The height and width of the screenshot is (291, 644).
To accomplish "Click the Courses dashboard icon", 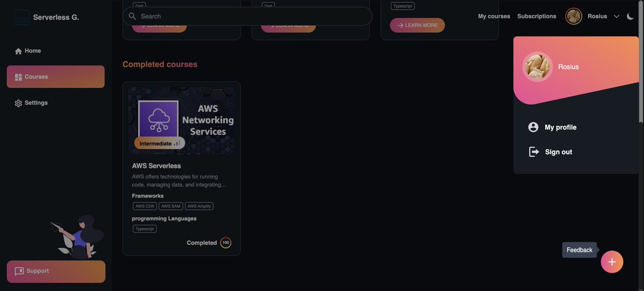I will [x=18, y=77].
